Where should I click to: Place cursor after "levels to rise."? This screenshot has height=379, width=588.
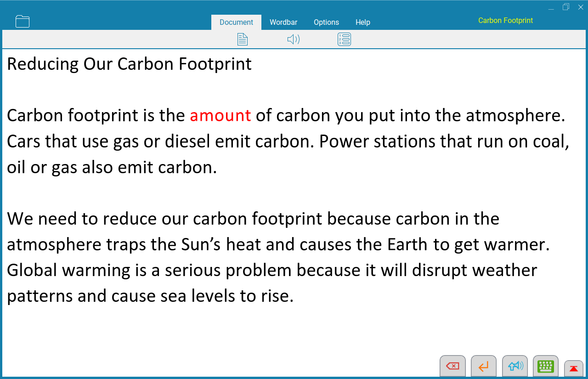tap(294, 296)
